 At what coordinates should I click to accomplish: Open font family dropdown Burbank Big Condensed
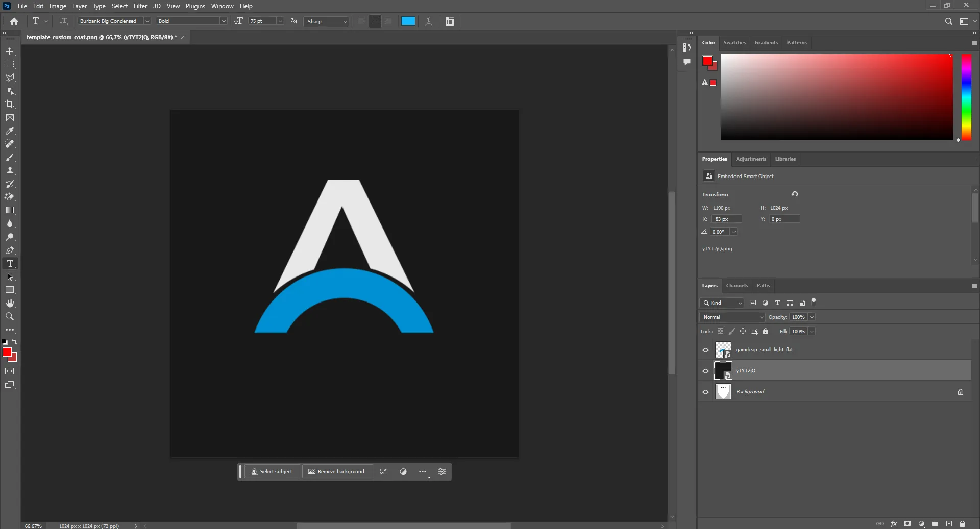[147, 21]
